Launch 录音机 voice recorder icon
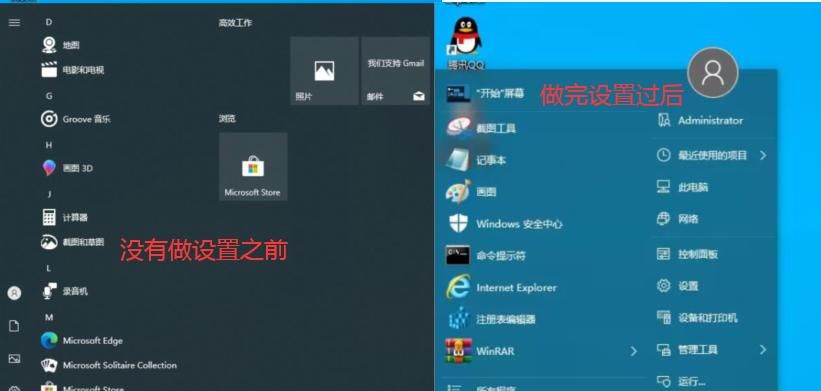 [x=49, y=291]
